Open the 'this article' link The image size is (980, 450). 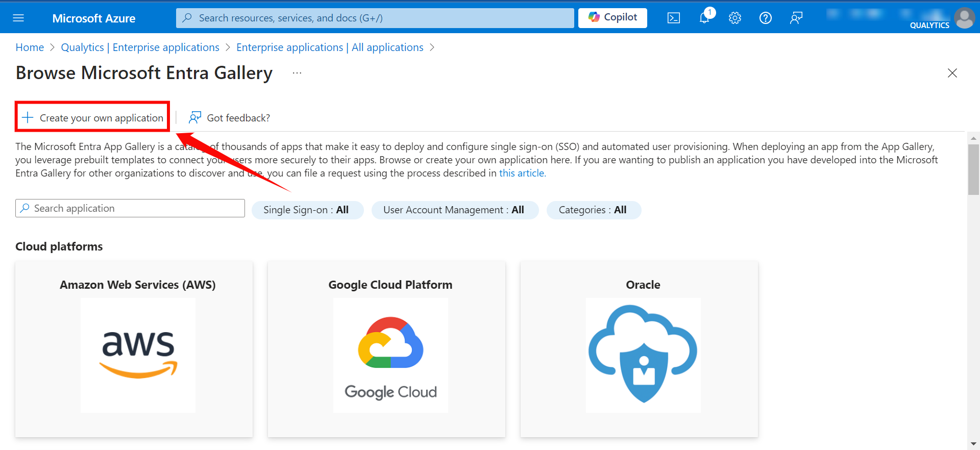(x=523, y=173)
